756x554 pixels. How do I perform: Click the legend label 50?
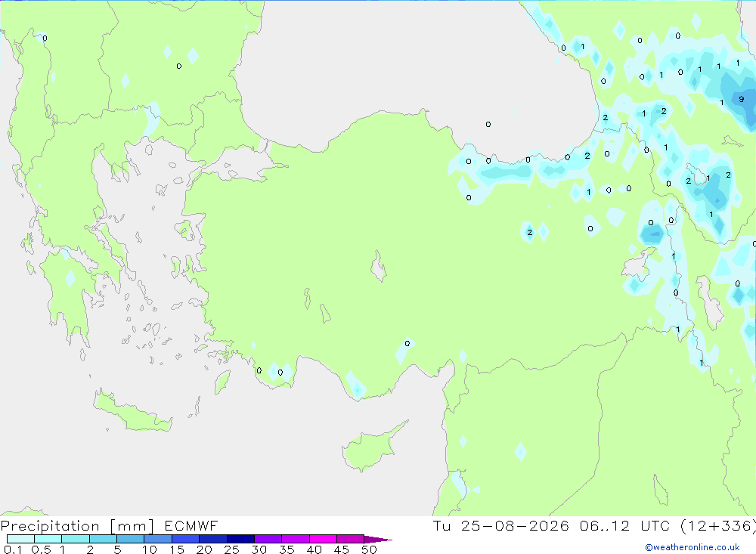(x=369, y=549)
